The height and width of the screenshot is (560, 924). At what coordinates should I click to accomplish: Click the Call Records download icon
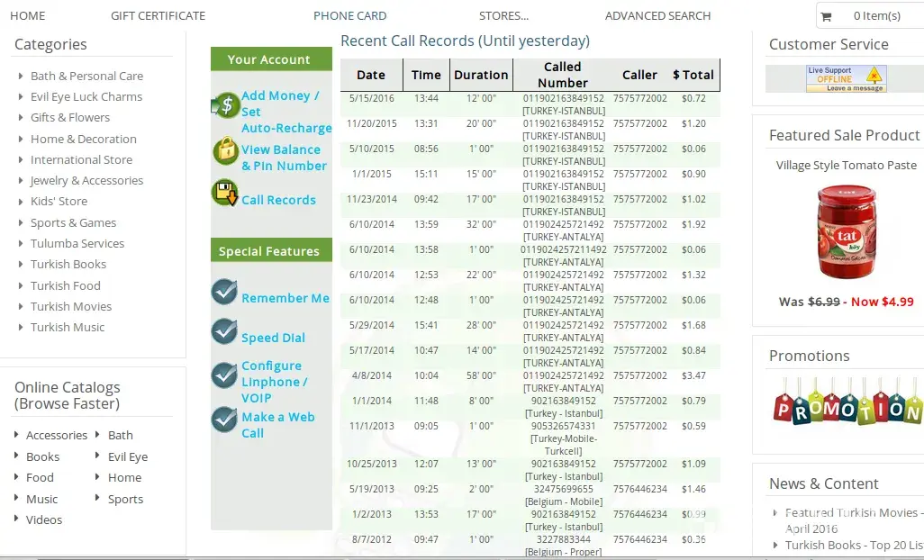pyautogui.click(x=225, y=193)
